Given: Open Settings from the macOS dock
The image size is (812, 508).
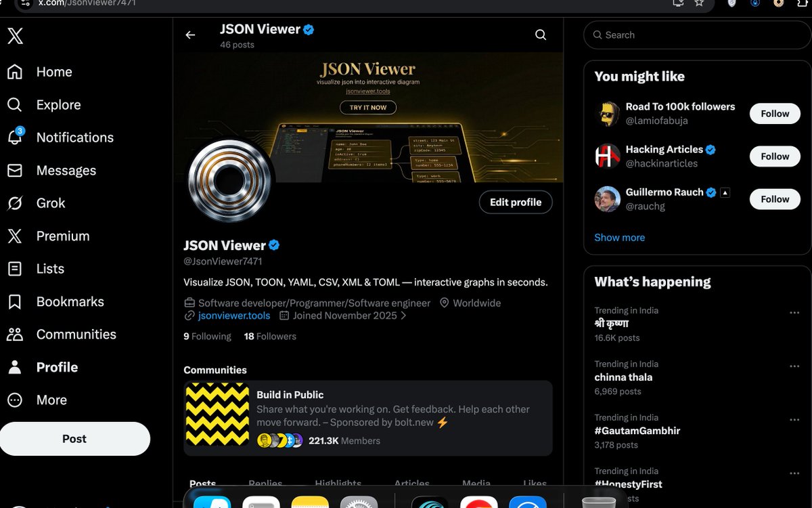Looking at the screenshot, I should tap(359, 503).
